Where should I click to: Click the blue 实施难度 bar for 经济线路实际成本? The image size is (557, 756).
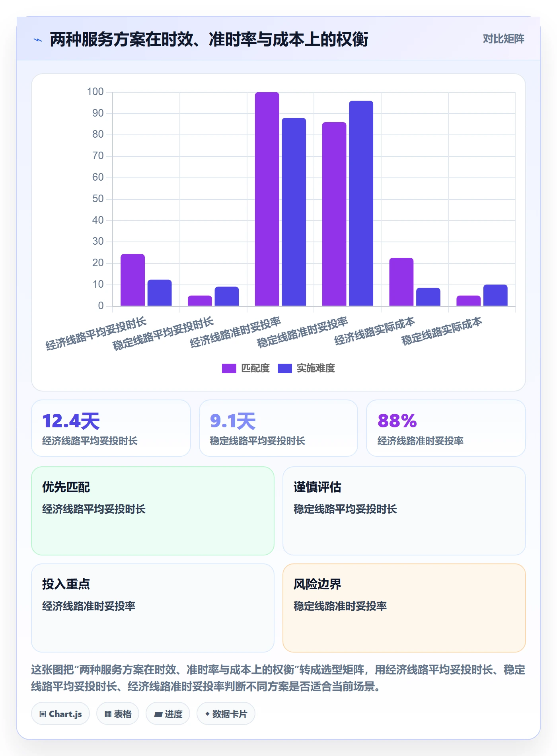428,297
